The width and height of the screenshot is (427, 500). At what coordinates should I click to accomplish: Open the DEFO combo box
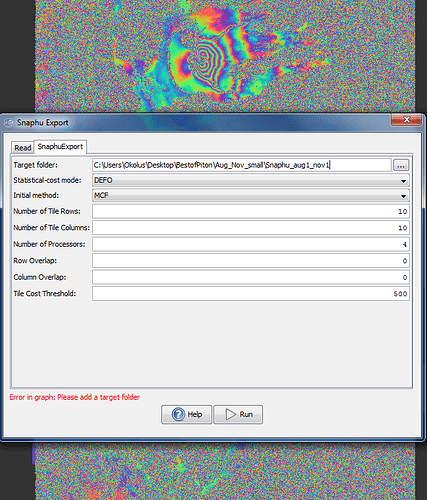pyautogui.click(x=251, y=180)
